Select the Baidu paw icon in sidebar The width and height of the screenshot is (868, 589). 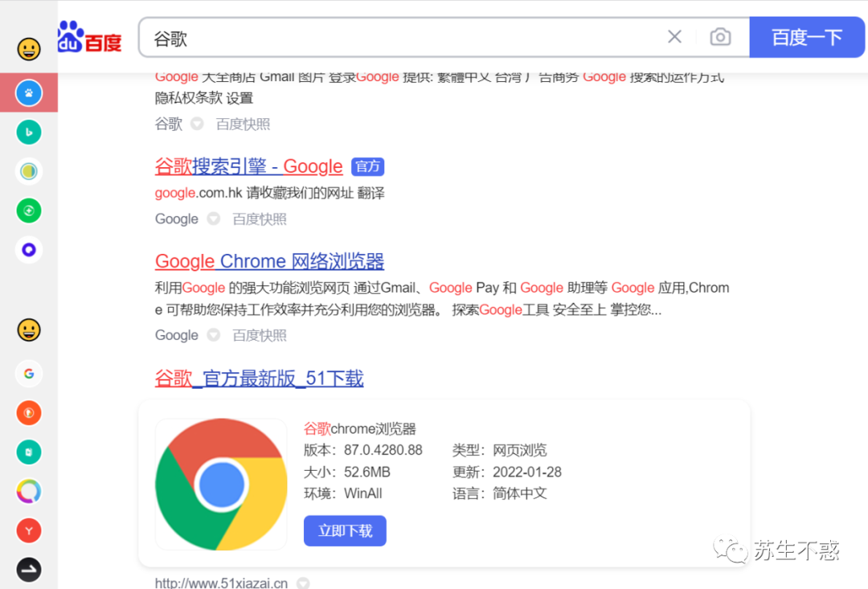click(29, 93)
